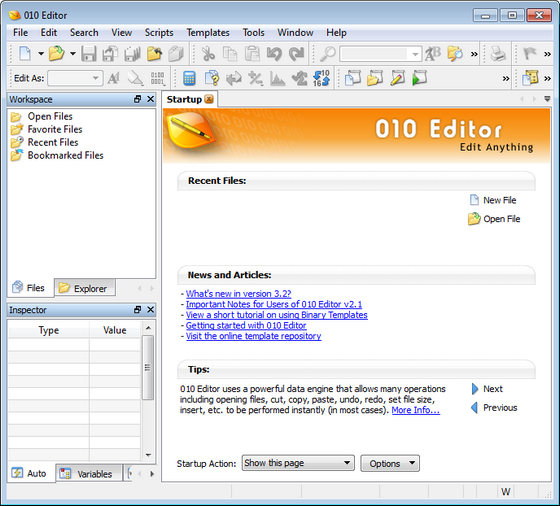Open the Edit As combo box
560x506 pixels.
75,78
